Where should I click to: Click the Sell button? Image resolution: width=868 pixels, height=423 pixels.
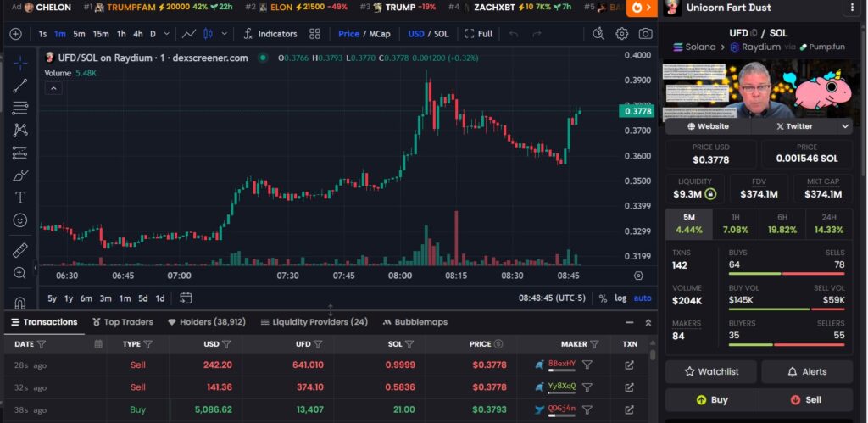[806, 400]
